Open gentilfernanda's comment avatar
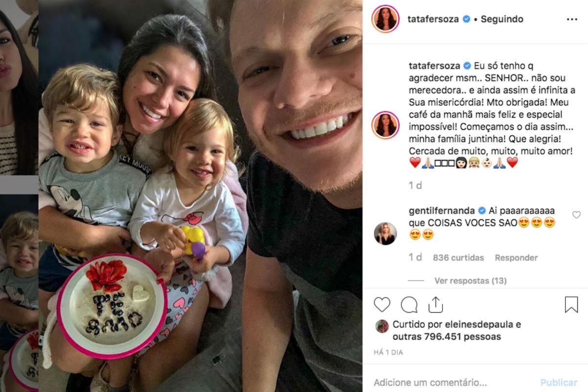 click(x=386, y=233)
